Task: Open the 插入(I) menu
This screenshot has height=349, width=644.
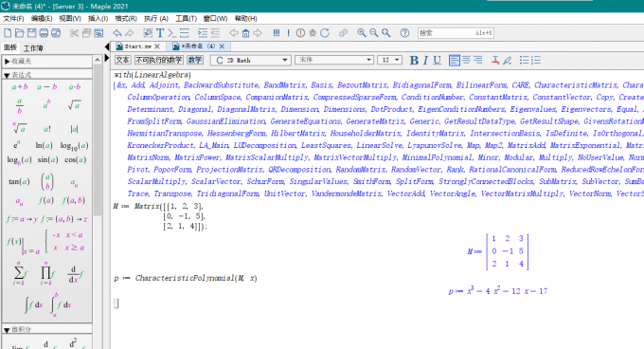Action: [98, 19]
